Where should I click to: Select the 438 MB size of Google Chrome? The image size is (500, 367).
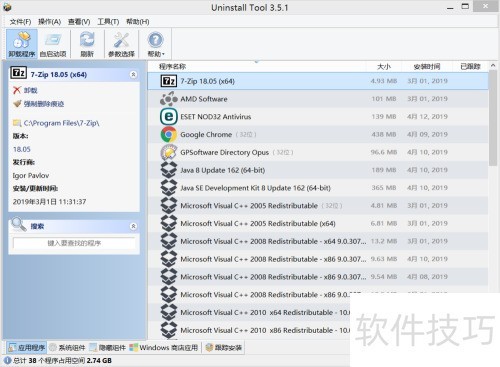coord(384,134)
